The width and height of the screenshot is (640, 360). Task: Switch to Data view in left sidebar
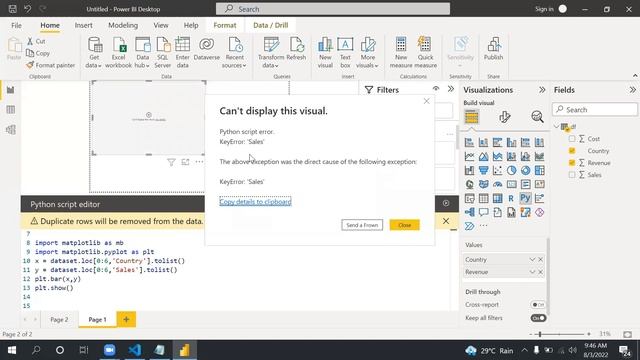click(x=11, y=109)
